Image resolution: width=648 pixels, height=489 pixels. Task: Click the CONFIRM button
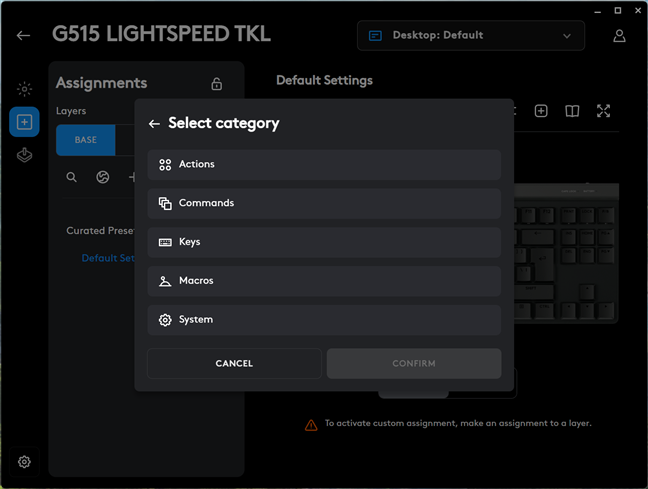(414, 363)
